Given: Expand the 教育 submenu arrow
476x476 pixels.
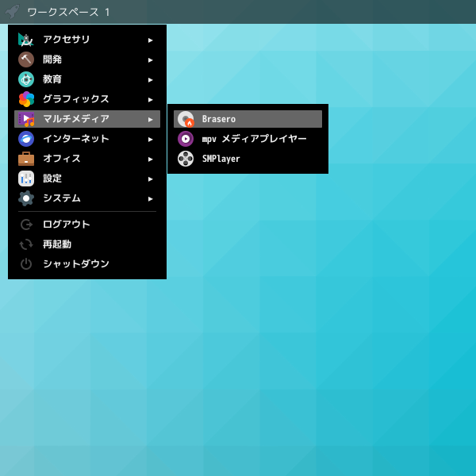Looking at the screenshot, I should coord(150,80).
